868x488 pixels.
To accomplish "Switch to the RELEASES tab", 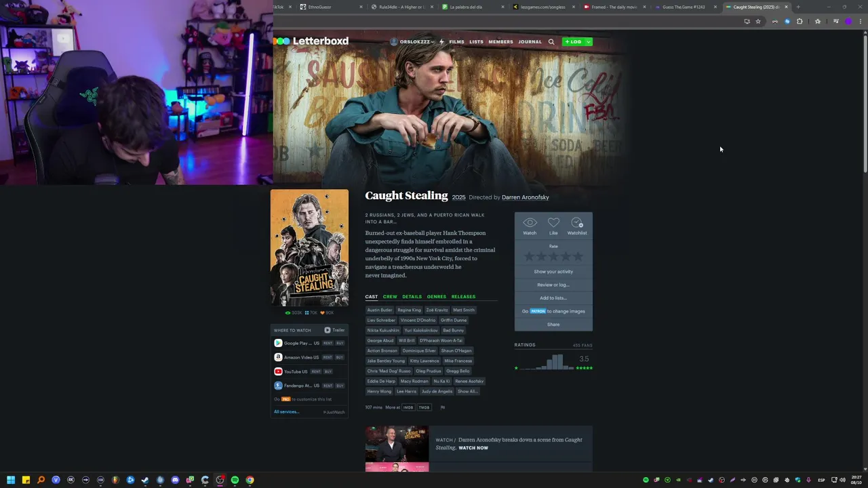I will pyautogui.click(x=463, y=296).
